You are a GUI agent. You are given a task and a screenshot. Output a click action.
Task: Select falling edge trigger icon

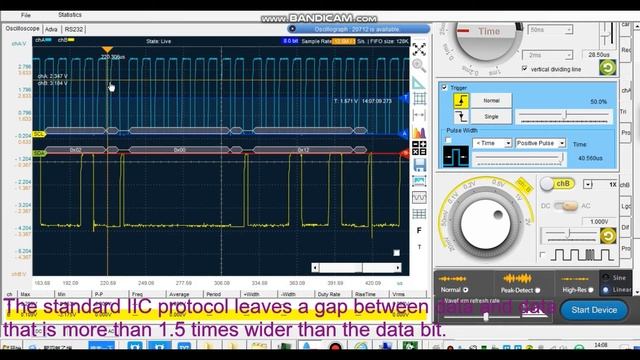click(x=461, y=117)
